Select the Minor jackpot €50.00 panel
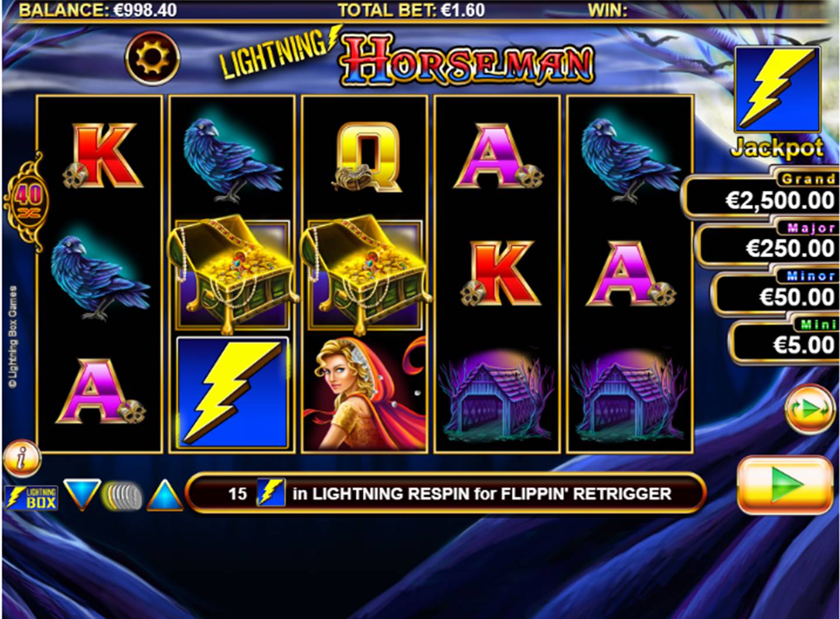Image resolution: width=840 pixels, height=619 pixels. [x=776, y=292]
